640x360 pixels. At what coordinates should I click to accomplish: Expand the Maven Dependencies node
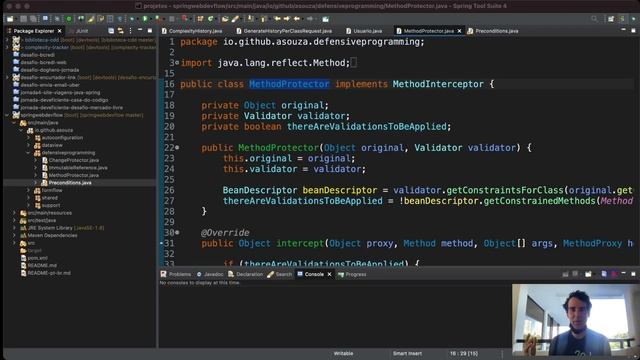[x=14, y=236]
